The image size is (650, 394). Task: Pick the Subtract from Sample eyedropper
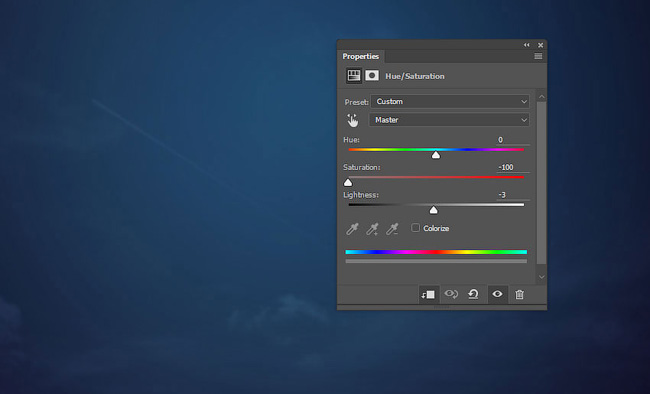pyautogui.click(x=392, y=229)
